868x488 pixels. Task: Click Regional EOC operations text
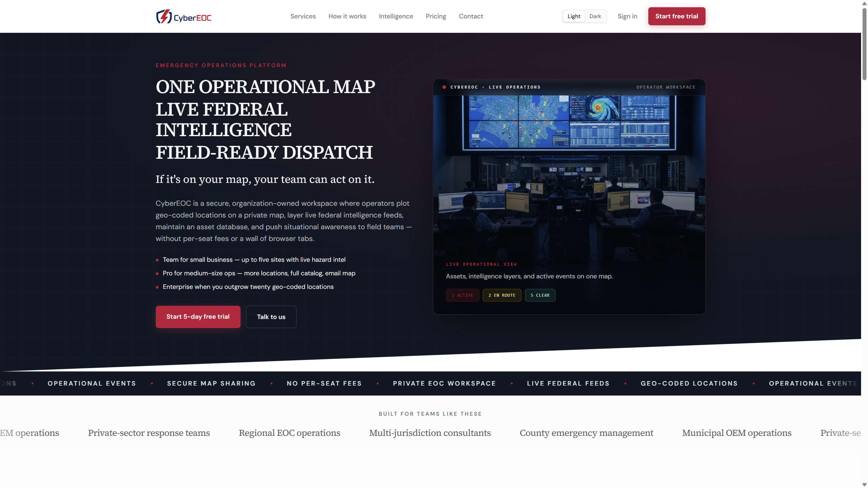click(x=289, y=433)
